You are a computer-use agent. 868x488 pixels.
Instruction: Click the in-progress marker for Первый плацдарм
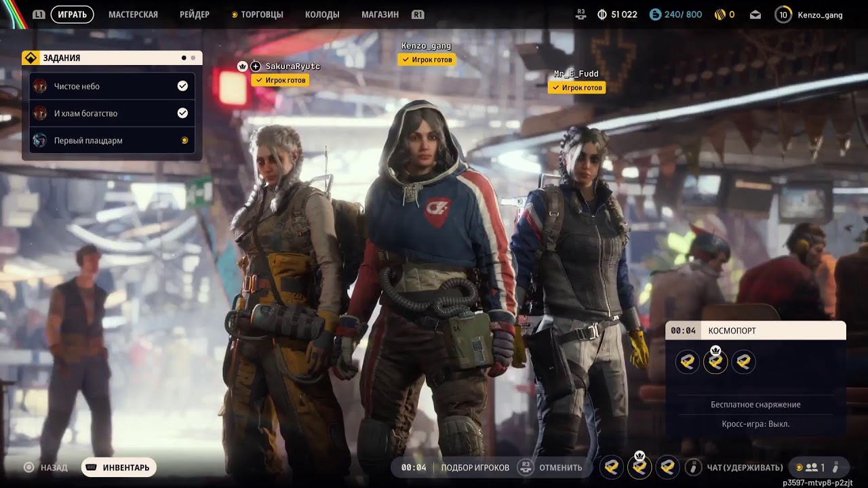[184, 140]
